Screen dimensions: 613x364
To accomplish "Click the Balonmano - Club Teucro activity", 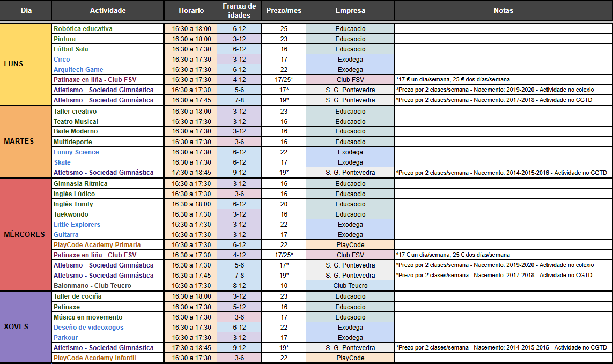I will click(x=107, y=285).
